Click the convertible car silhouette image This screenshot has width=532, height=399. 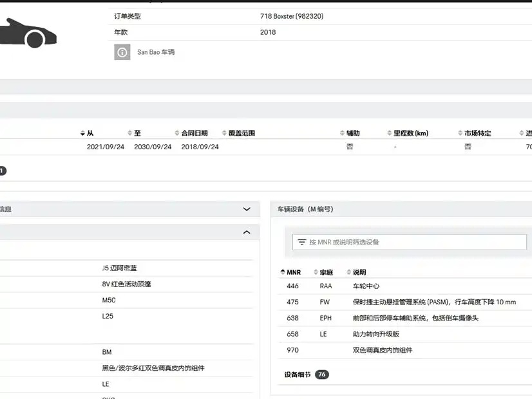pyautogui.click(x=28, y=33)
